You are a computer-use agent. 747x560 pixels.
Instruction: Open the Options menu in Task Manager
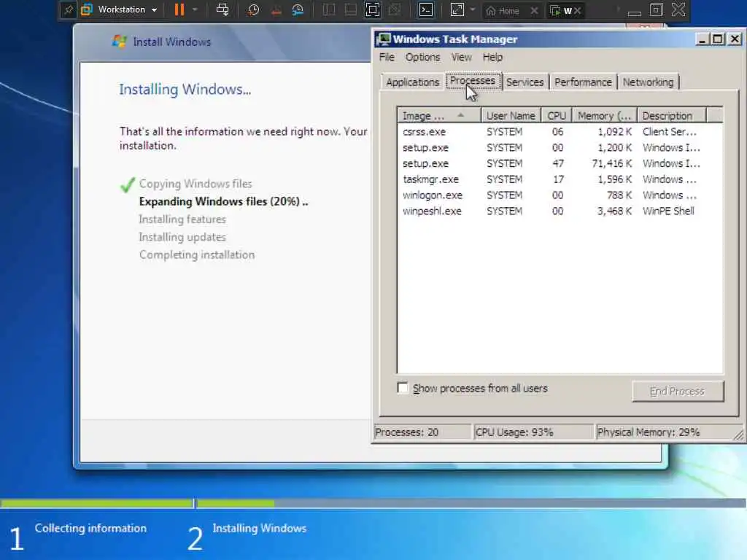(x=422, y=57)
